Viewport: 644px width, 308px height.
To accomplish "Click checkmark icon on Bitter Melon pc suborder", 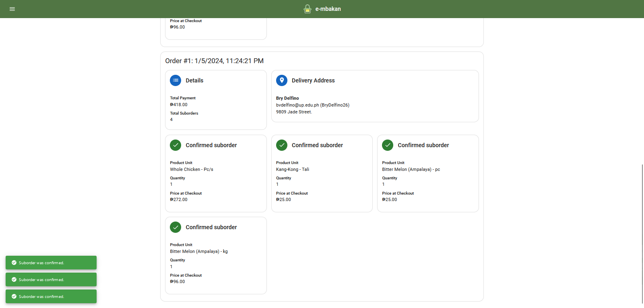I will coord(388,145).
